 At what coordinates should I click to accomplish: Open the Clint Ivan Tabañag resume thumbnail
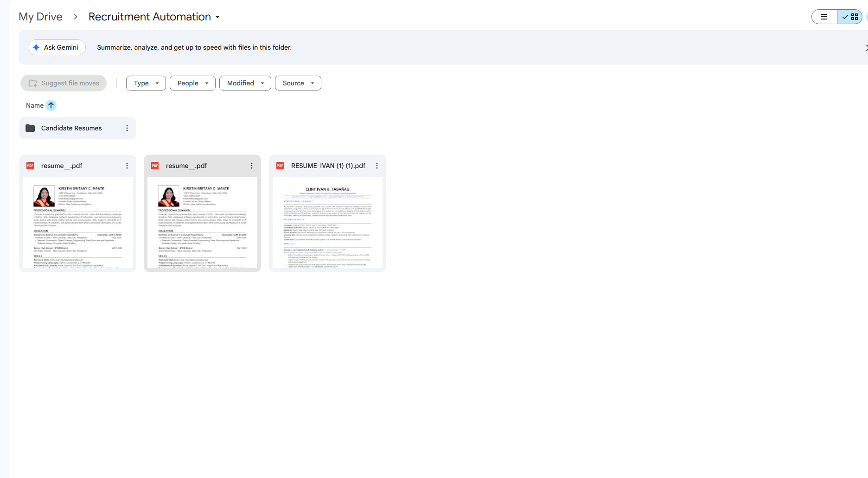[x=328, y=223]
